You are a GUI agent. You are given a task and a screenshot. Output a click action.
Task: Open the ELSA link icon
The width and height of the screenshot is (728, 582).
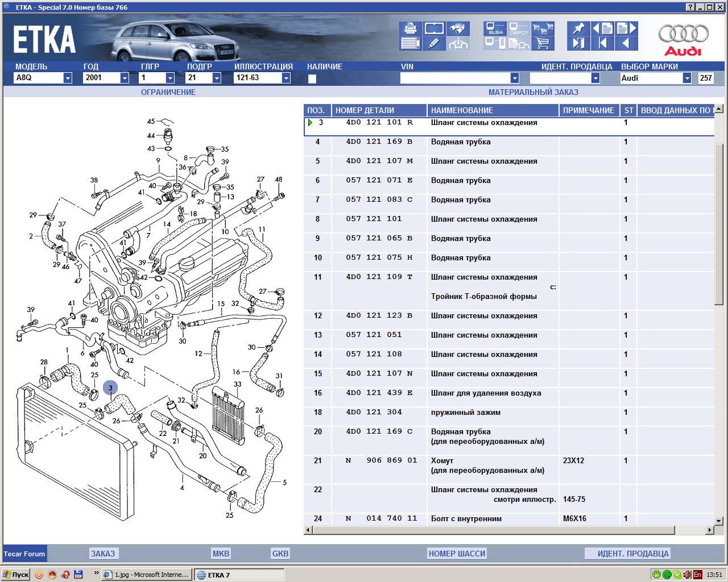tap(495, 28)
